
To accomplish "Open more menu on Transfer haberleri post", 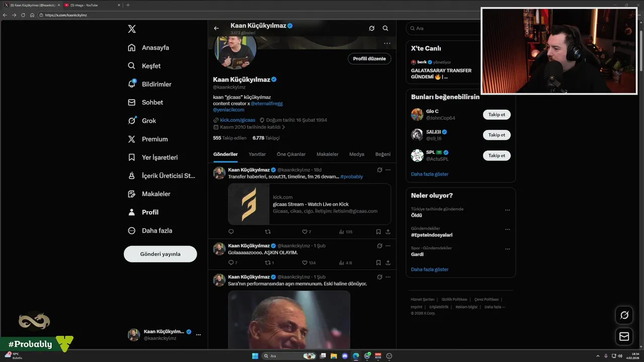I will click(388, 170).
